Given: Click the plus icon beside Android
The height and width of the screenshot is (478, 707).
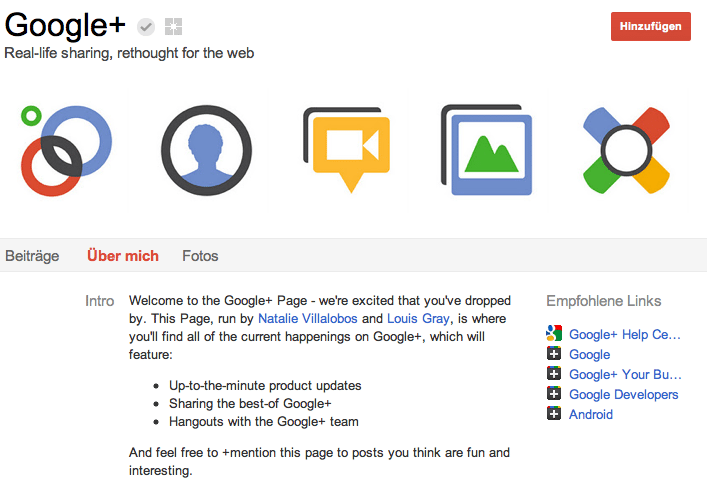Looking at the screenshot, I should [x=554, y=413].
